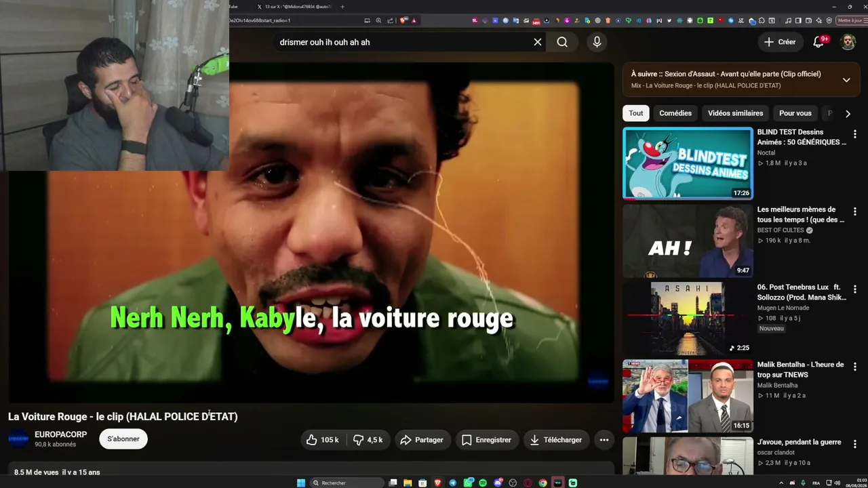Open Malik Bentalha L'heure de trop video title
The image size is (868, 488).
pos(801,369)
